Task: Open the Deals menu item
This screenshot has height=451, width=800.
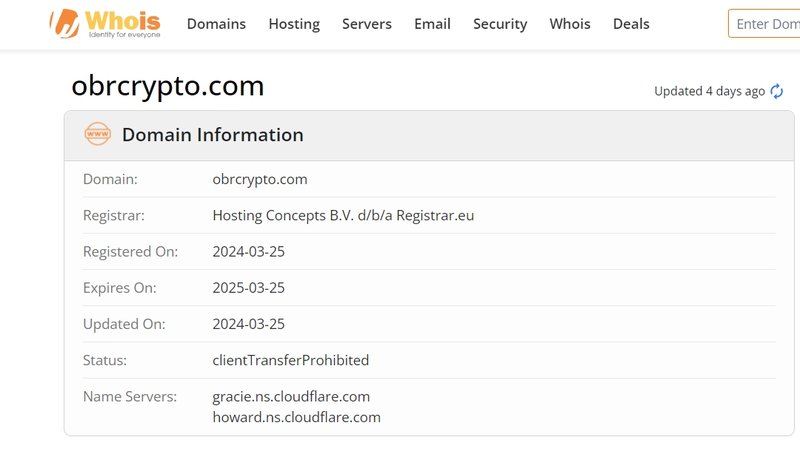Action: pyautogui.click(x=631, y=24)
